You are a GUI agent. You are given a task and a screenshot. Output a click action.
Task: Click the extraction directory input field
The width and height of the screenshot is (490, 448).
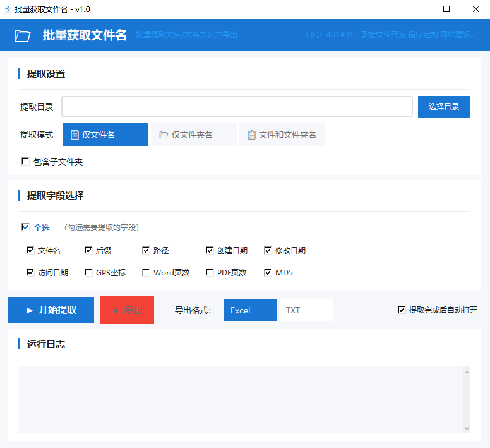pos(237,107)
